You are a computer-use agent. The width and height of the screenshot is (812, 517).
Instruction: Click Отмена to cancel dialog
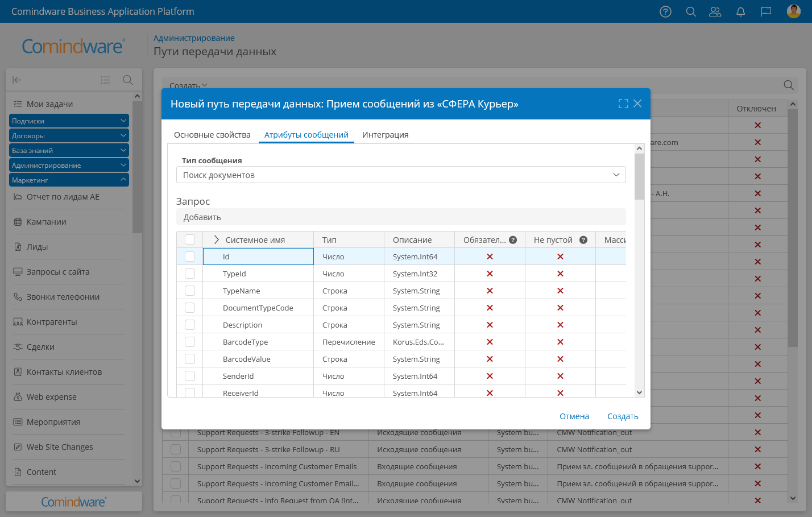[x=574, y=416]
